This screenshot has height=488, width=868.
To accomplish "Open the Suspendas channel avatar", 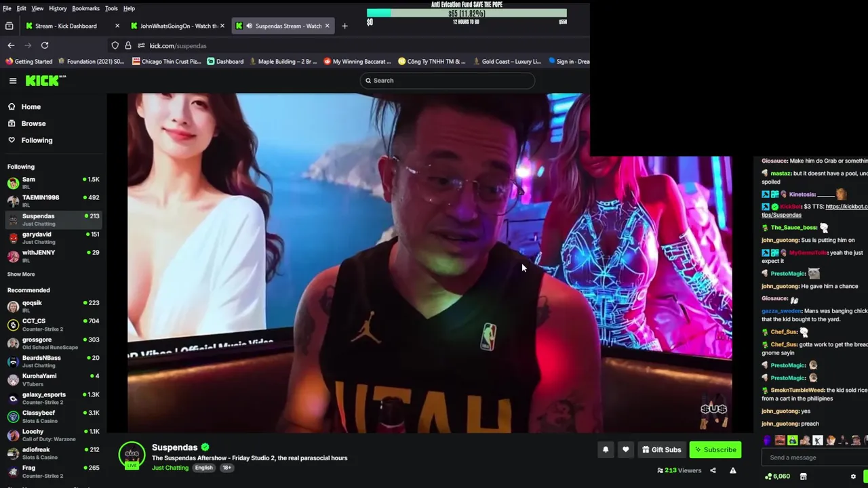I will 132,455.
